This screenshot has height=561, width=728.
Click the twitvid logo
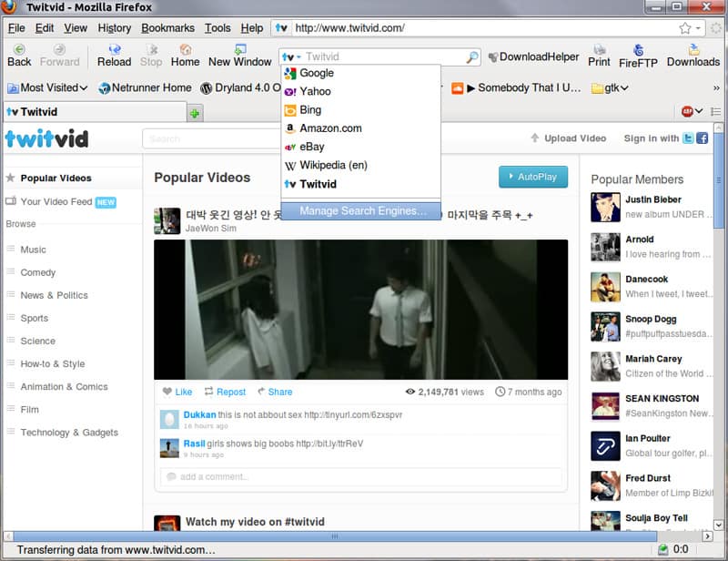pos(46,138)
